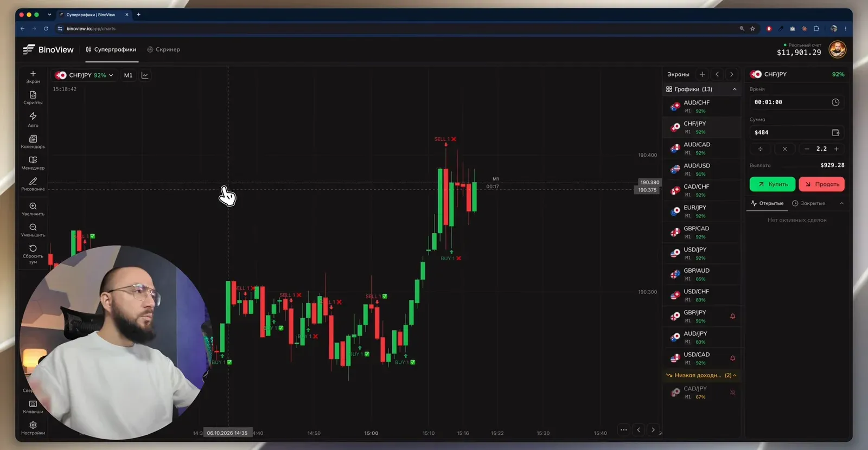Increase the 2.2 multiplier with plus

[x=837, y=149]
